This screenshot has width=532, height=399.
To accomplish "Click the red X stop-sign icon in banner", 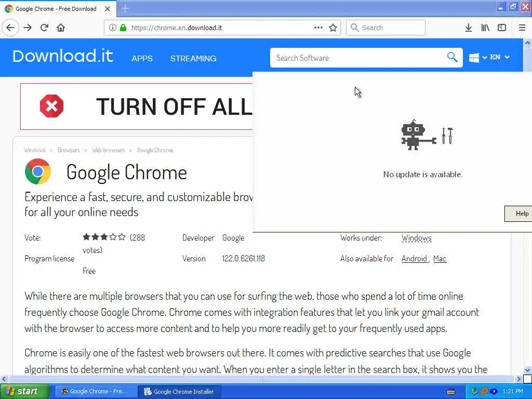I will [51, 106].
